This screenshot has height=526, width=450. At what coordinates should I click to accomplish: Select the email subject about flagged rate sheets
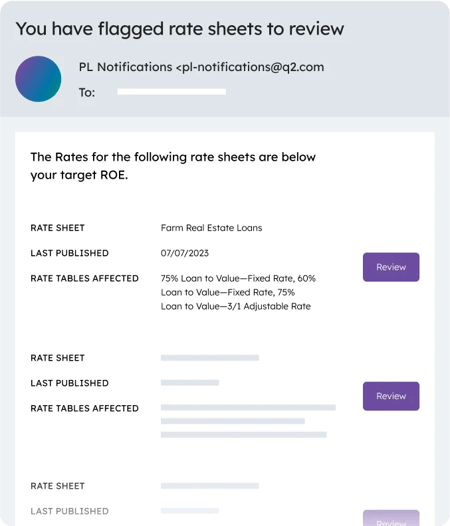click(180, 29)
